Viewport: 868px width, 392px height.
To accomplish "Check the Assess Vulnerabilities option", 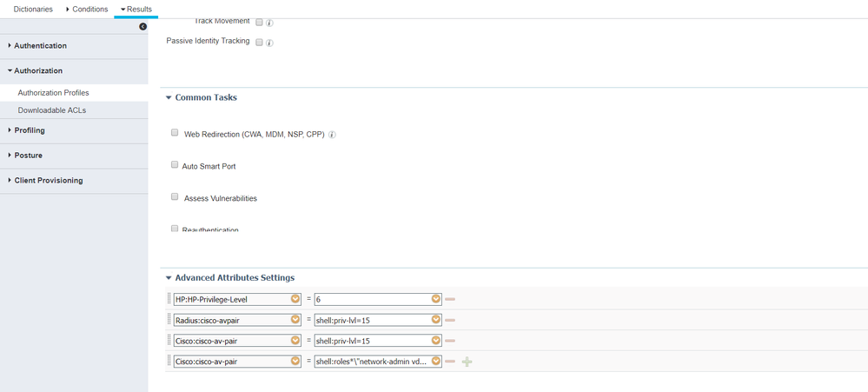I will [x=175, y=196].
